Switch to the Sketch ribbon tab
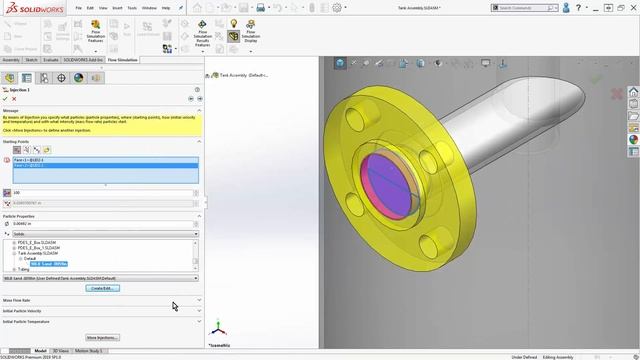This screenshot has height=360, width=640. pyautogui.click(x=31, y=60)
